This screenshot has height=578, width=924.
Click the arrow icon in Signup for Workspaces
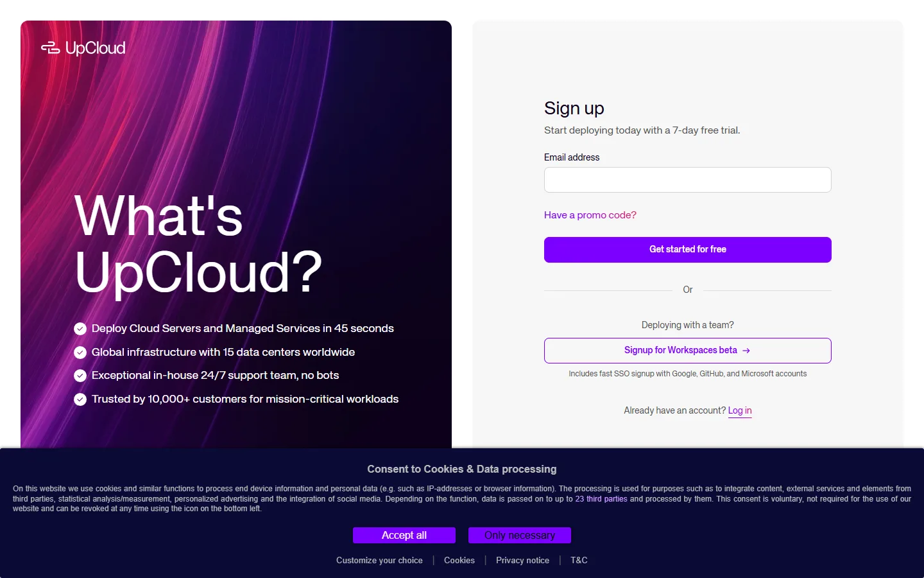(746, 351)
